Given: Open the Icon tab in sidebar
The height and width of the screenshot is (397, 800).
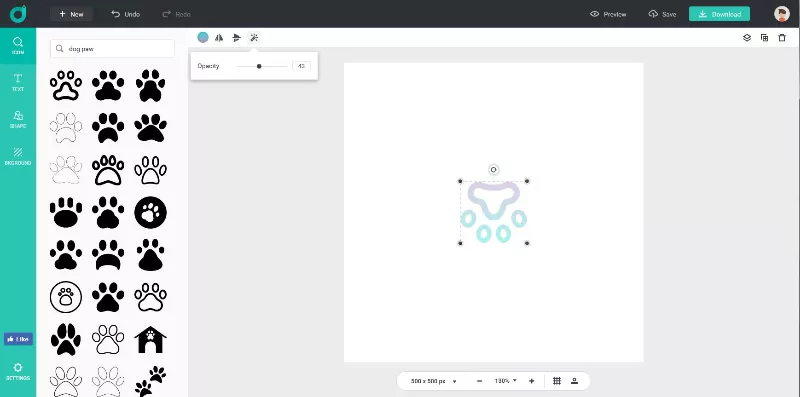Looking at the screenshot, I should point(18,45).
